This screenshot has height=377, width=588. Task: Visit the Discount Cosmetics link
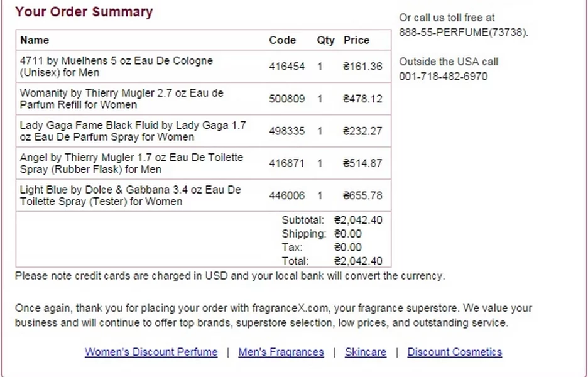[454, 352]
